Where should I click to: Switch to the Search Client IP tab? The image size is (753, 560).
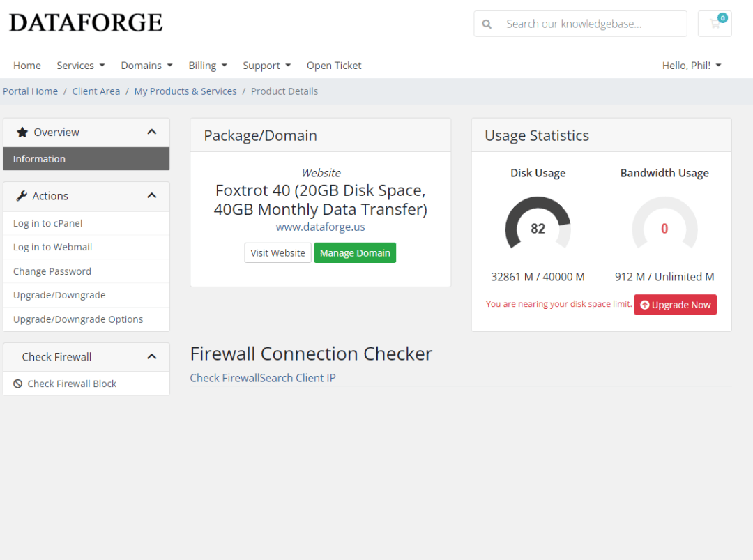(x=298, y=378)
